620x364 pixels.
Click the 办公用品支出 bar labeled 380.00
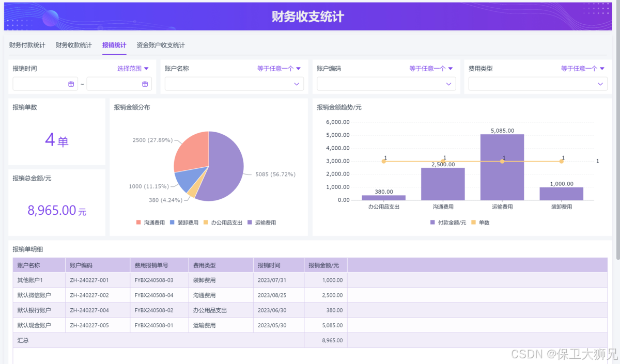point(383,198)
